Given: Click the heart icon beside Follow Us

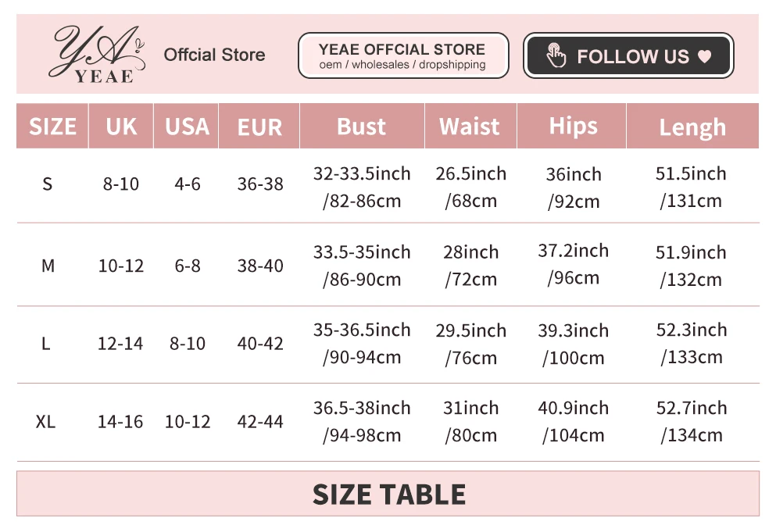Looking at the screenshot, I should pyautogui.click(x=704, y=56).
